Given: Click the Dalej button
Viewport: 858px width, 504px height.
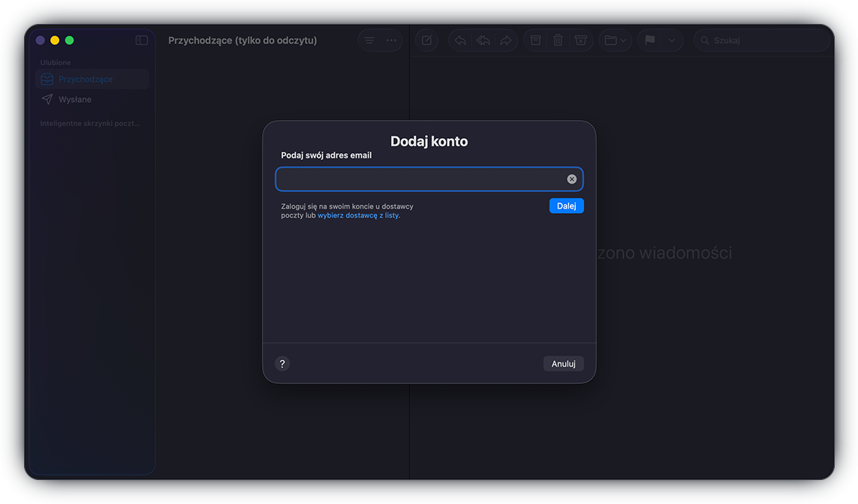Looking at the screenshot, I should [566, 205].
